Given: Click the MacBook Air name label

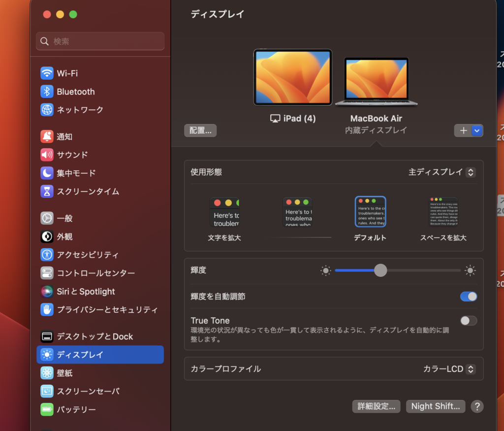Looking at the screenshot, I should pyautogui.click(x=376, y=119).
